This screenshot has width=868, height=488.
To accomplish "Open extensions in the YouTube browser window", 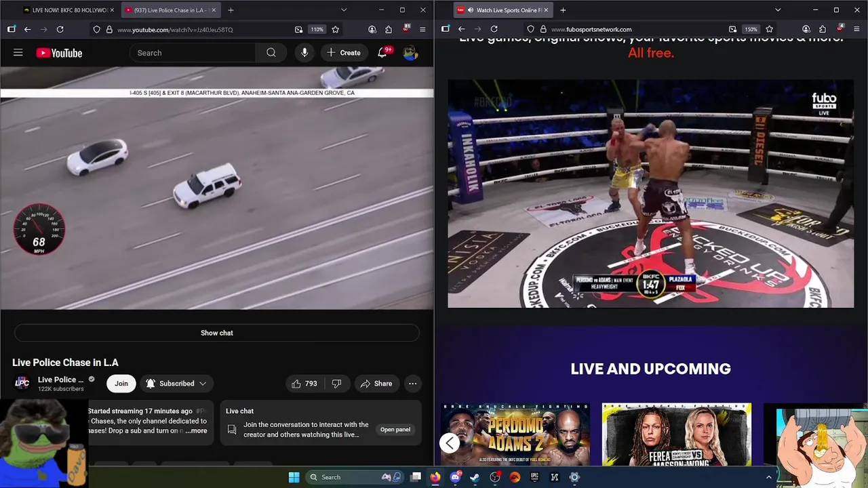I will 389,29.
